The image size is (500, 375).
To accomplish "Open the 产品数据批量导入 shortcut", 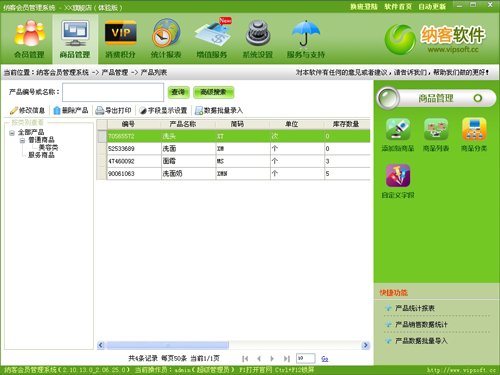I will tap(421, 341).
